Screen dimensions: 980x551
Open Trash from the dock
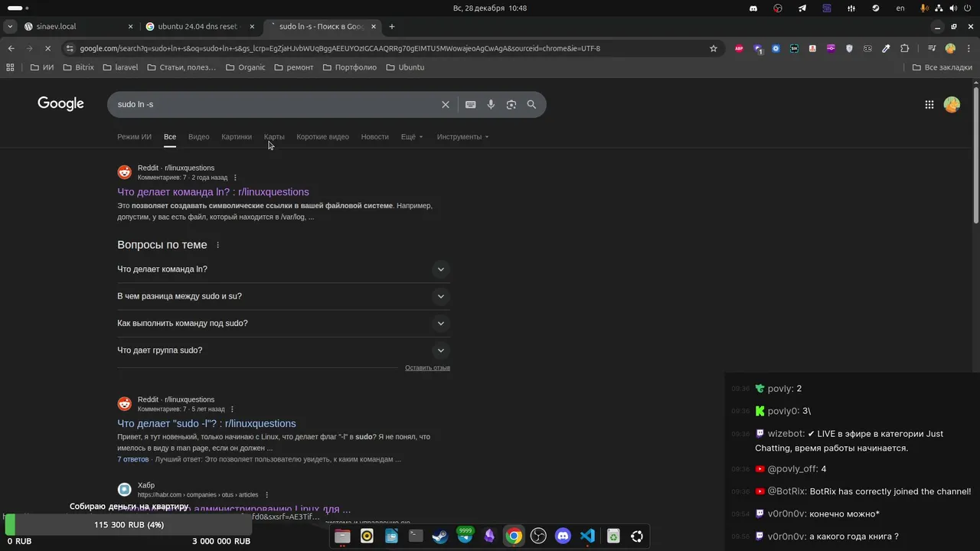click(613, 536)
